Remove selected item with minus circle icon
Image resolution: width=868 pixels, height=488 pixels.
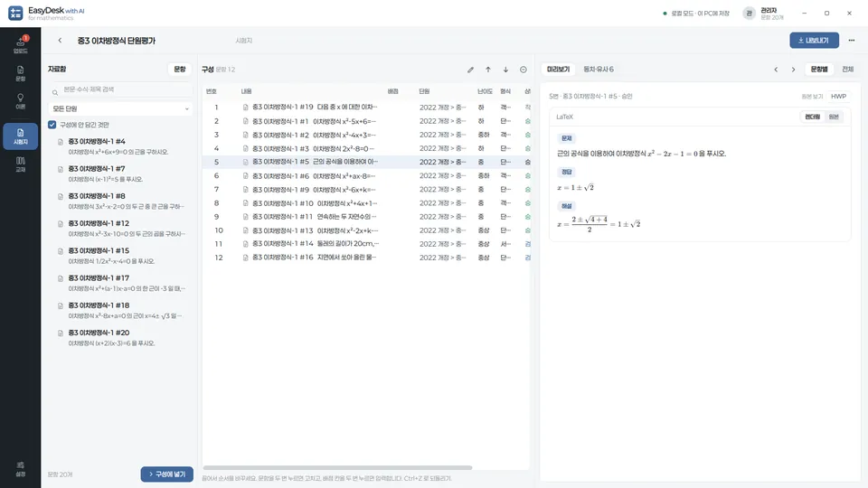(524, 70)
